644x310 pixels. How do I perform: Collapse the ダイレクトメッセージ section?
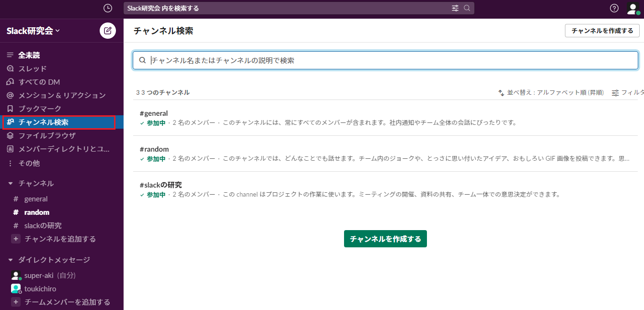tap(11, 260)
